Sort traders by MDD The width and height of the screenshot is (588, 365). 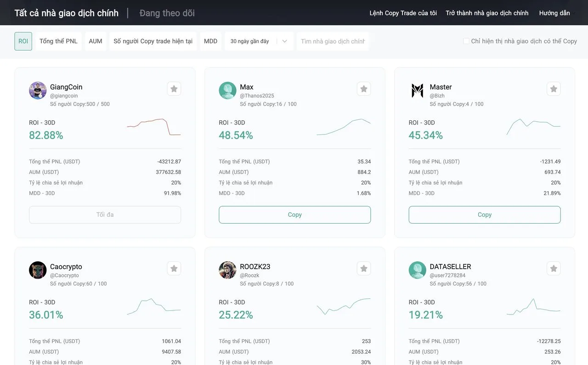[x=210, y=41]
